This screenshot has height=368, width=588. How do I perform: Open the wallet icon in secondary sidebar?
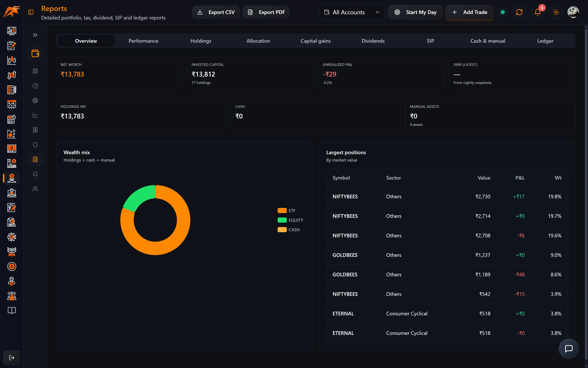tap(35, 53)
